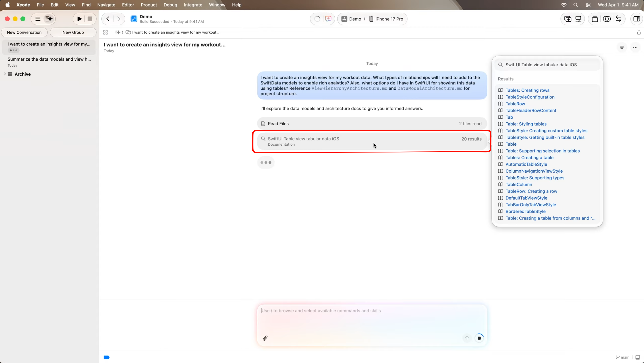Expand the Read Files step
This screenshot has width=644, height=363.
[372, 123]
